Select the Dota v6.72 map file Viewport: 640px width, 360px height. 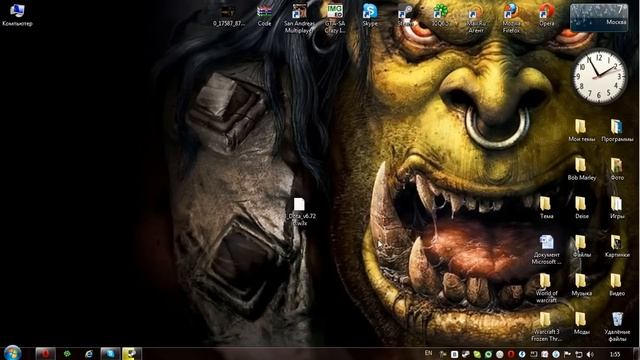click(300, 212)
